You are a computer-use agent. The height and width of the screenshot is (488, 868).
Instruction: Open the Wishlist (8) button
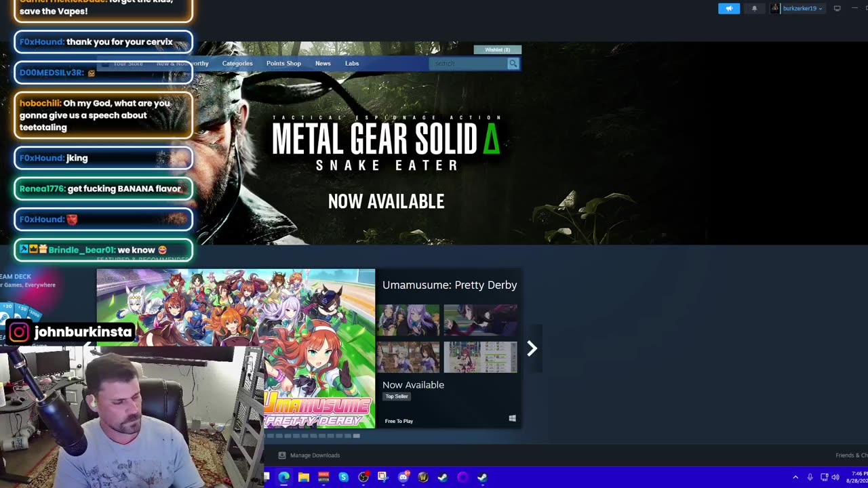pos(497,49)
